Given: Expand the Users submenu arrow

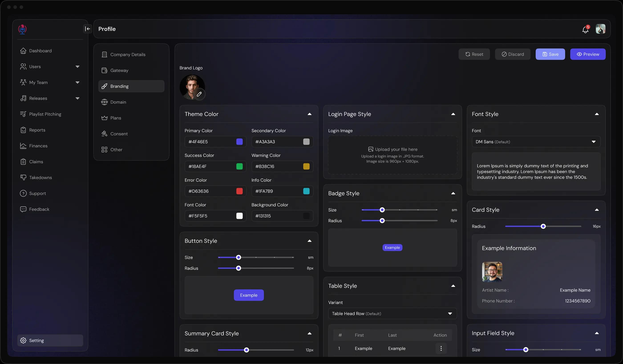Looking at the screenshot, I should click(x=77, y=67).
